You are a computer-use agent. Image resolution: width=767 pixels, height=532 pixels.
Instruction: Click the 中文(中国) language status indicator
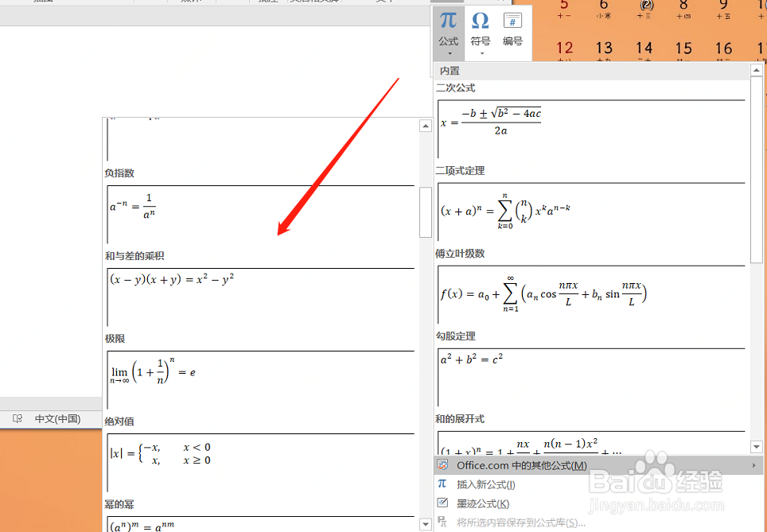pyautogui.click(x=58, y=418)
